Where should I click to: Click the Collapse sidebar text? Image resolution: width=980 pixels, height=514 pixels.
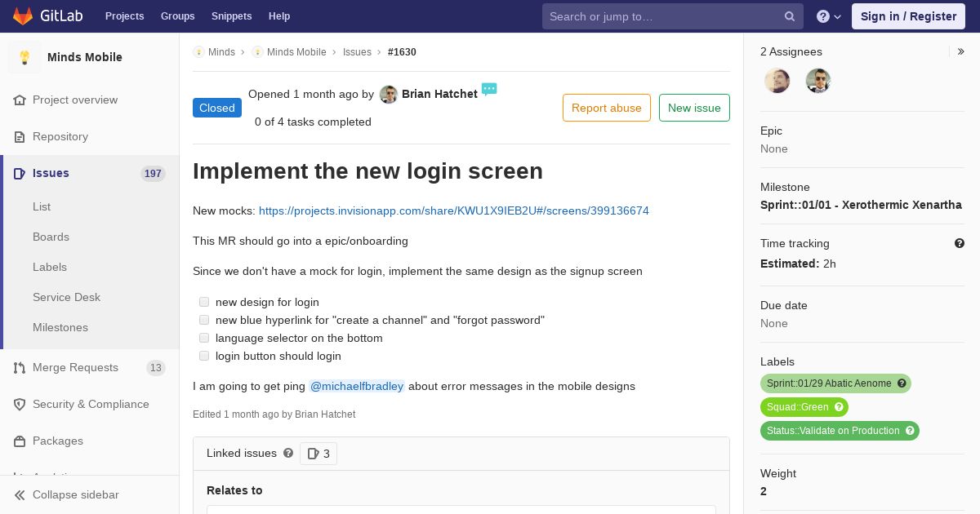(x=76, y=495)
